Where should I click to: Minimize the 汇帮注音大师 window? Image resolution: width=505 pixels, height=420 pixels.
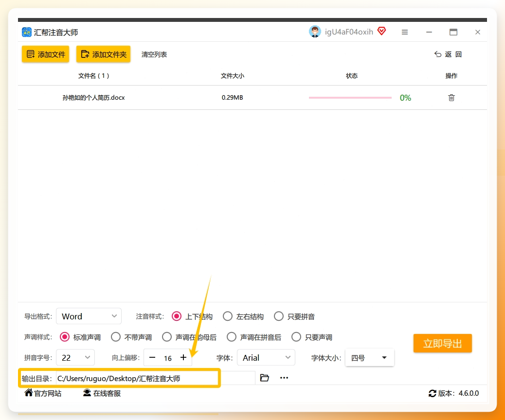(x=429, y=32)
